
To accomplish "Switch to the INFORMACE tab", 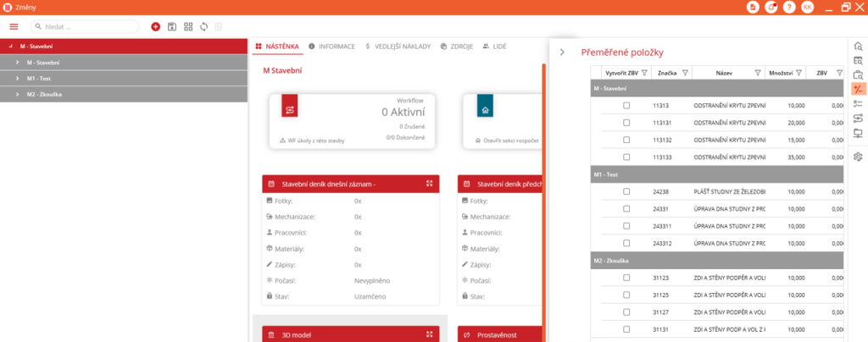I will click(x=331, y=46).
